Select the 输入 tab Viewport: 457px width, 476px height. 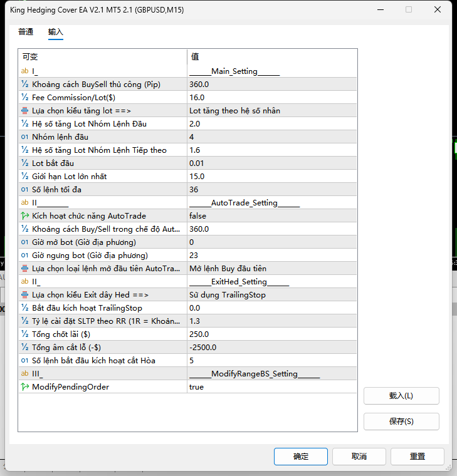55,32
